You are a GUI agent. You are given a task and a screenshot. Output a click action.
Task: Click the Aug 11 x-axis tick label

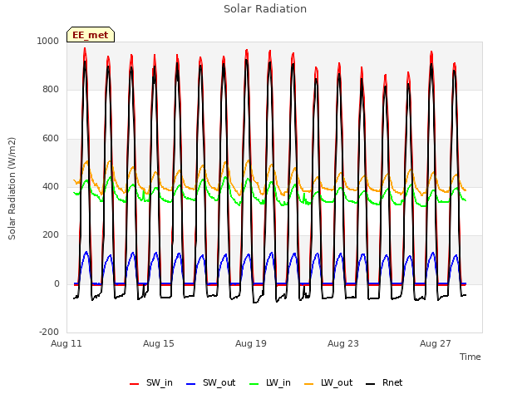click(66, 343)
